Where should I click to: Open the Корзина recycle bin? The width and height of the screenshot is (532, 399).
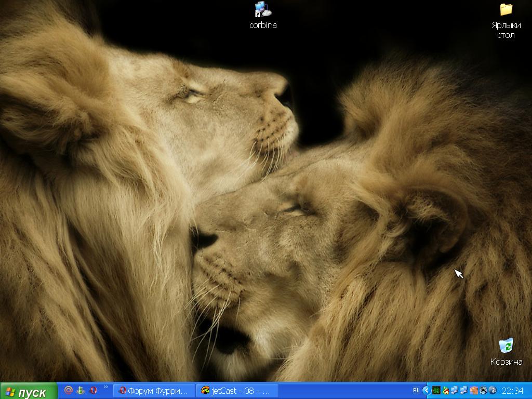506,346
